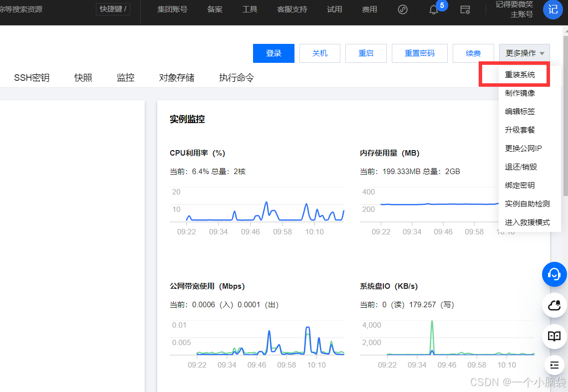The width and height of the screenshot is (568, 392).
Task: Expand the 更多操作 dropdown
Action: point(524,53)
